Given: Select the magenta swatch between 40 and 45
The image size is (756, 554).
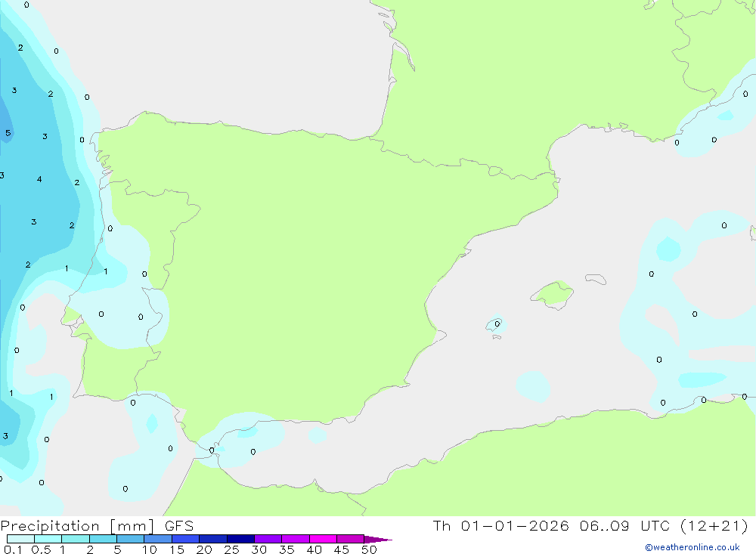Looking at the screenshot, I should [323, 539].
